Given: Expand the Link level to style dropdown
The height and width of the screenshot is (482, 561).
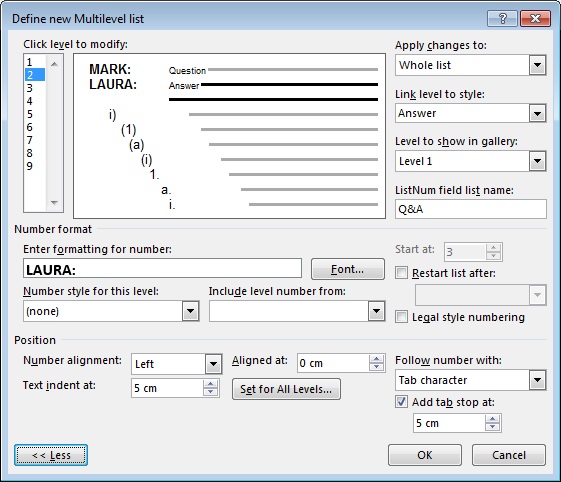Looking at the screenshot, I should click(x=537, y=113).
